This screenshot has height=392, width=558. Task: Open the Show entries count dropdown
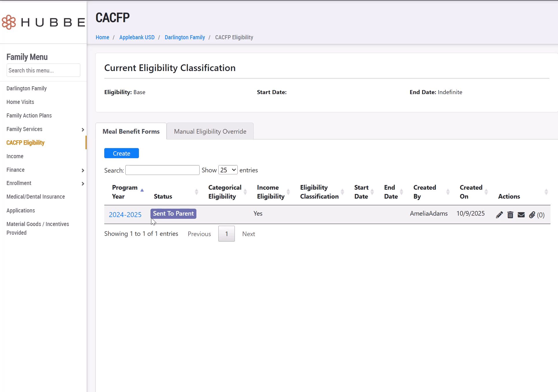(228, 170)
